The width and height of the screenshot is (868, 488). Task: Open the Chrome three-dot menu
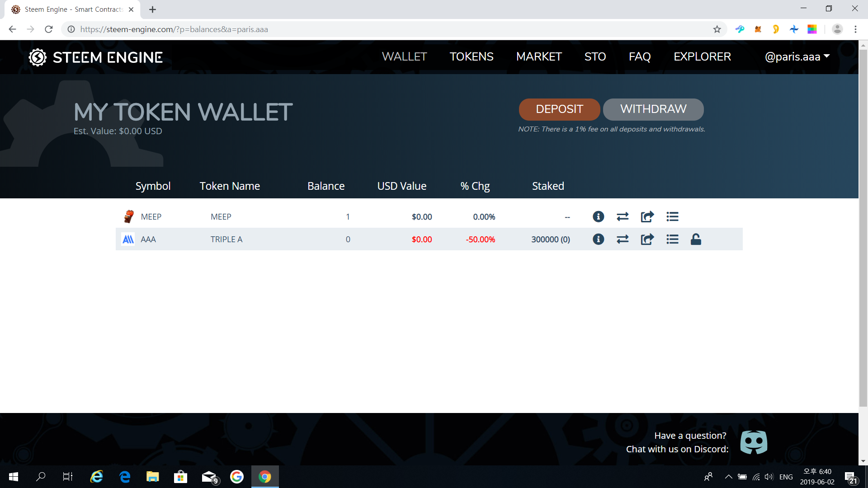pos(855,29)
